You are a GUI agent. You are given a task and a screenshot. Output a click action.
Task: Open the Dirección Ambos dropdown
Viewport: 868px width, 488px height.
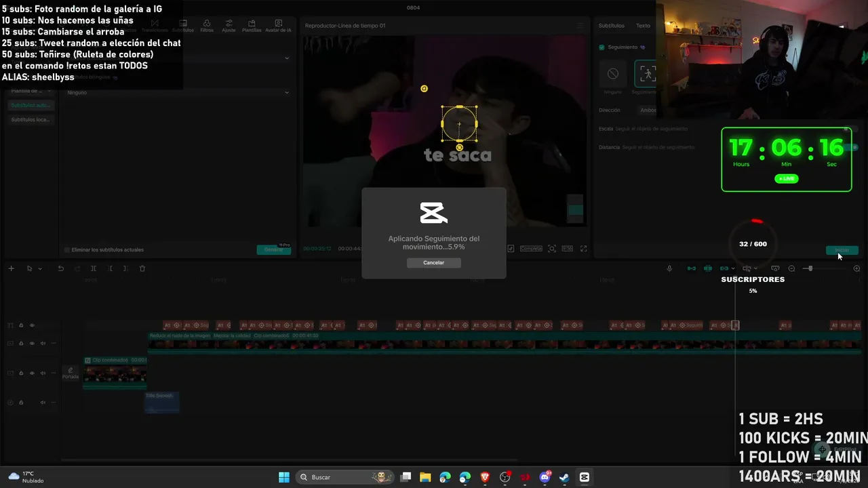[x=648, y=110]
